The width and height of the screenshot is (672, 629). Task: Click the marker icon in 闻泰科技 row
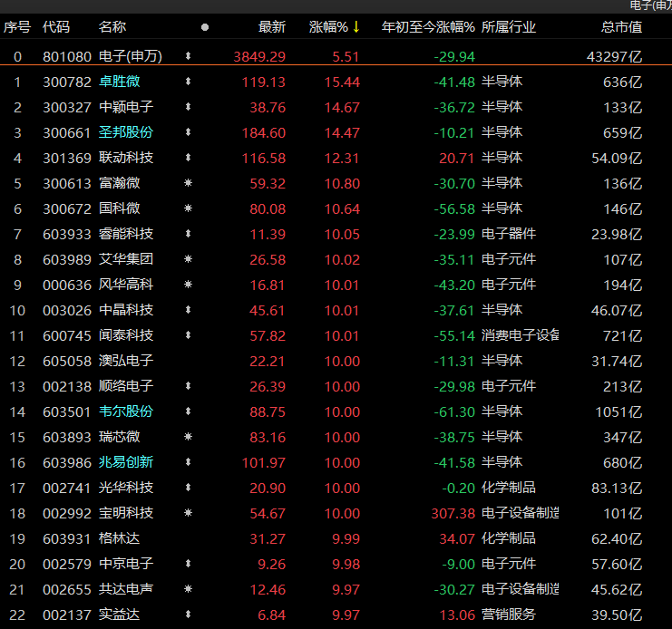click(x=188, y=335)
